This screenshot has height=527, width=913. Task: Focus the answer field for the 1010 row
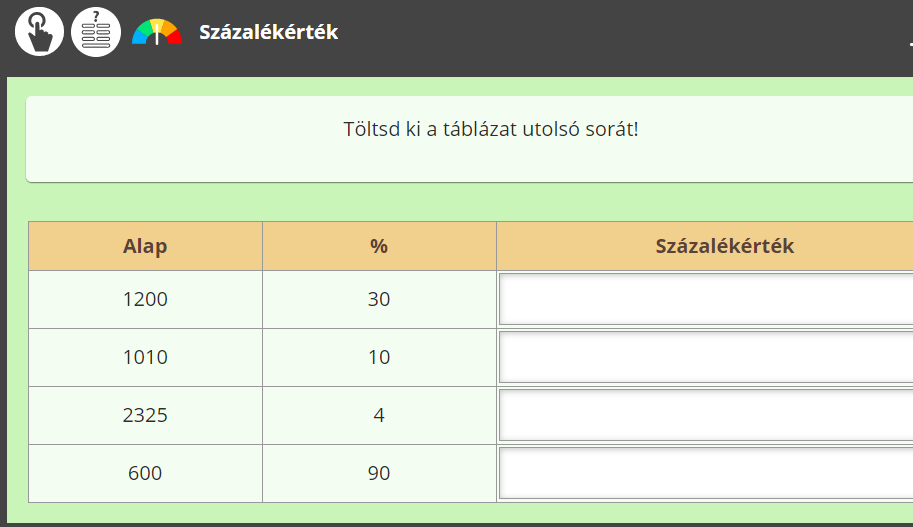pyautogui.click(x=706, y=357)
